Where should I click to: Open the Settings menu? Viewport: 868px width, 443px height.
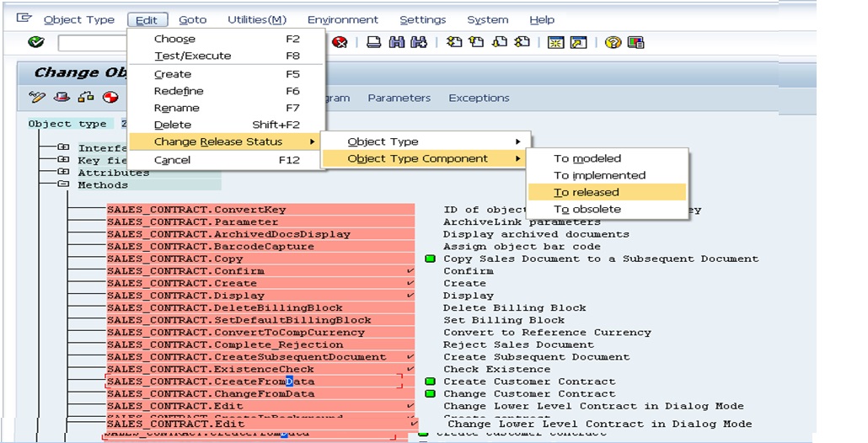click(x=423, y=20)
